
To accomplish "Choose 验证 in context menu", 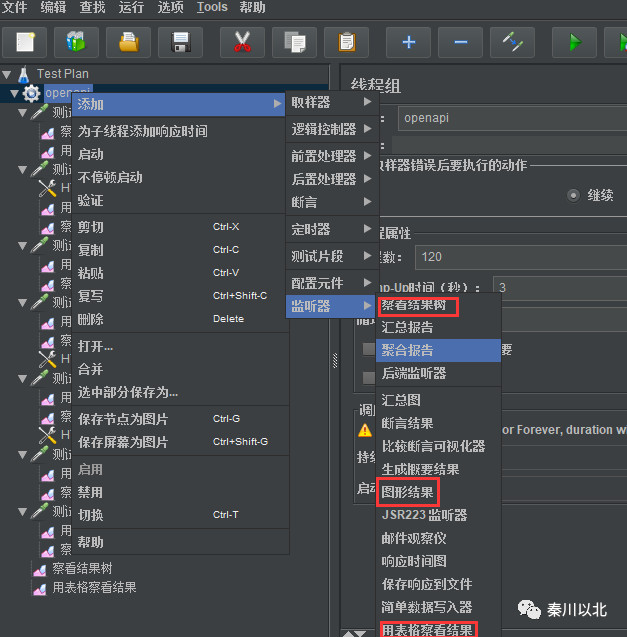I will coord(180,200).
